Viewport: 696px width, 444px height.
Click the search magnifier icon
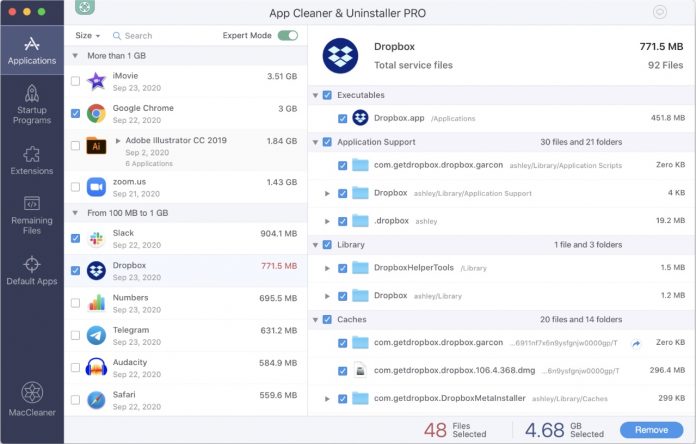pos(117,36)
